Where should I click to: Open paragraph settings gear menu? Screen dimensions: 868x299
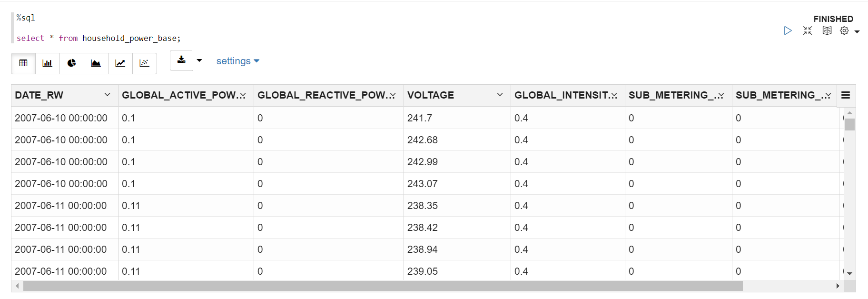tap(844, 30)
